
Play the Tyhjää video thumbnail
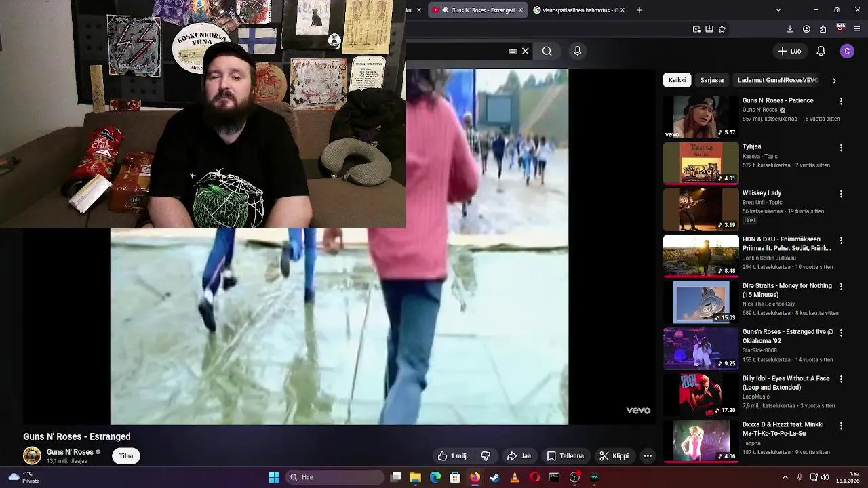[x=701, y=163]
